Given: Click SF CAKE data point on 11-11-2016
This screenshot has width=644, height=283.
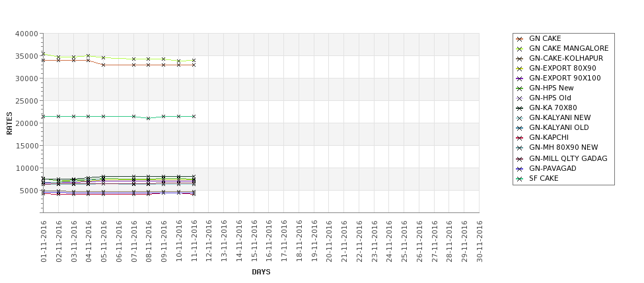Looking at the screenshot, I should (x=194, y=117).
